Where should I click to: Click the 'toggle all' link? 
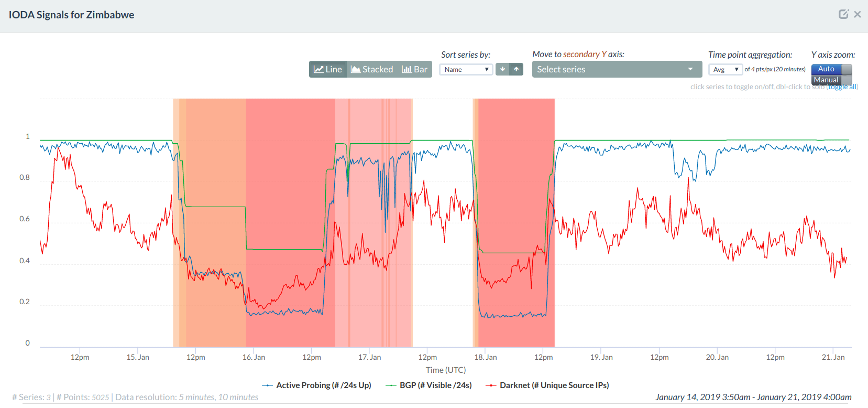coord(842,87)
